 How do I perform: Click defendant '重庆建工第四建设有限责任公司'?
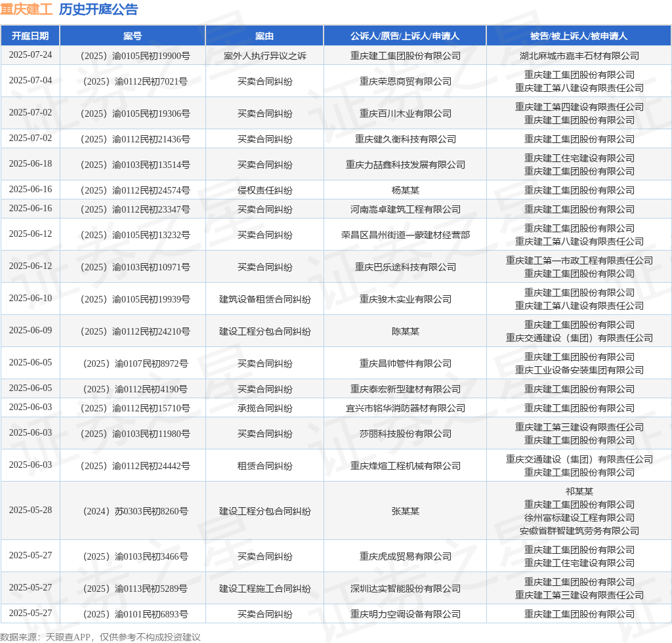[x=579, y=107]
